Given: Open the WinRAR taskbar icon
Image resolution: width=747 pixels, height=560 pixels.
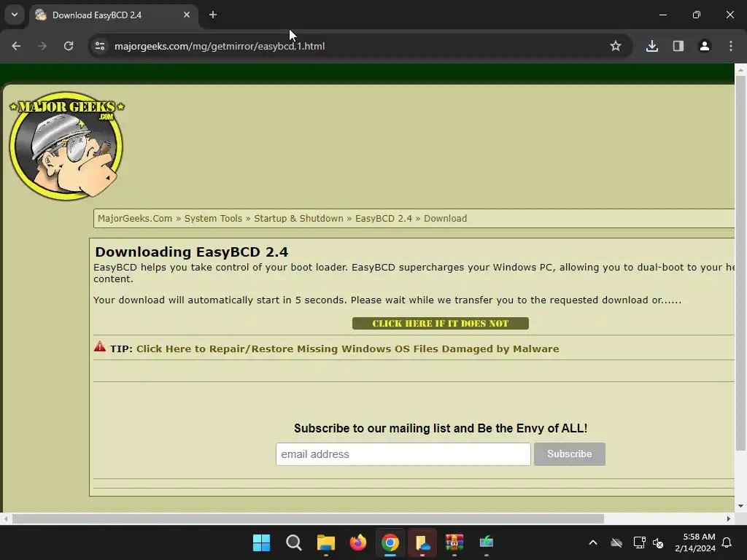Looking at the screenshot, I should pyautogui.click(x=454, y=542).
